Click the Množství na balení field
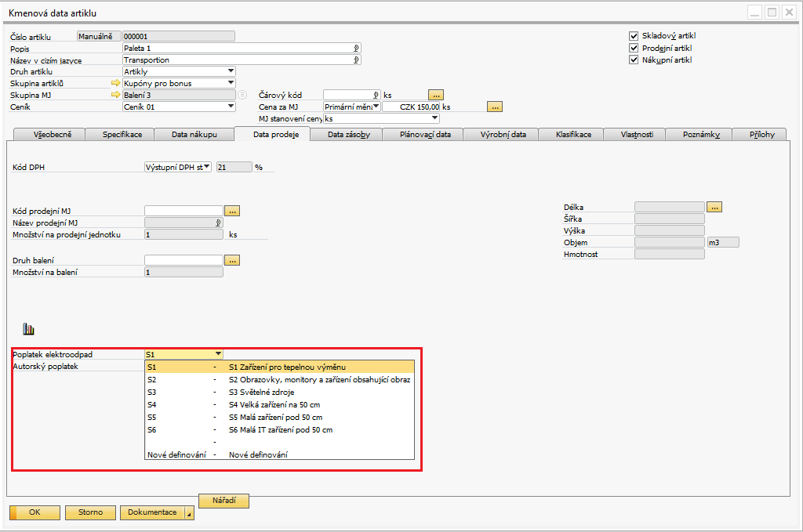803x532 pixels. [183, 272]
